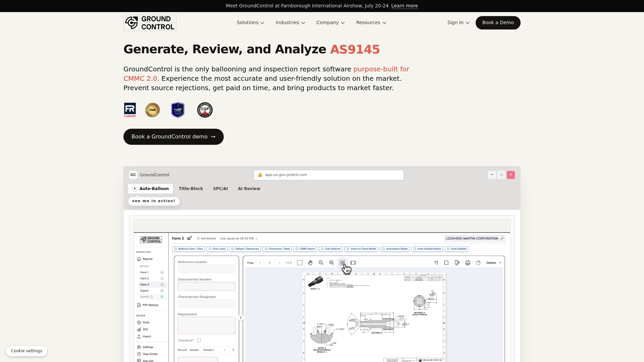The height and width of the screenshot is (362, 644).
Task: Select the fit-width view icon
Action: pos(353,263)
